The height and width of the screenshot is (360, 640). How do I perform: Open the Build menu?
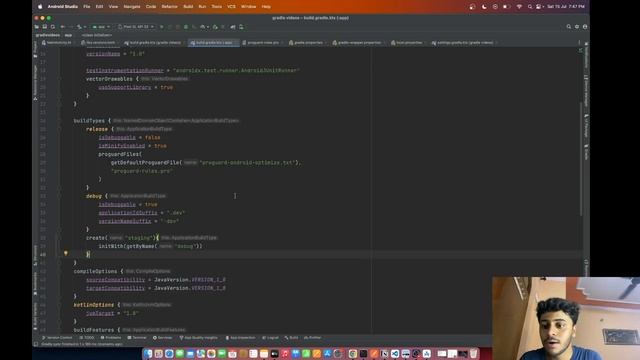coord(188,7)
